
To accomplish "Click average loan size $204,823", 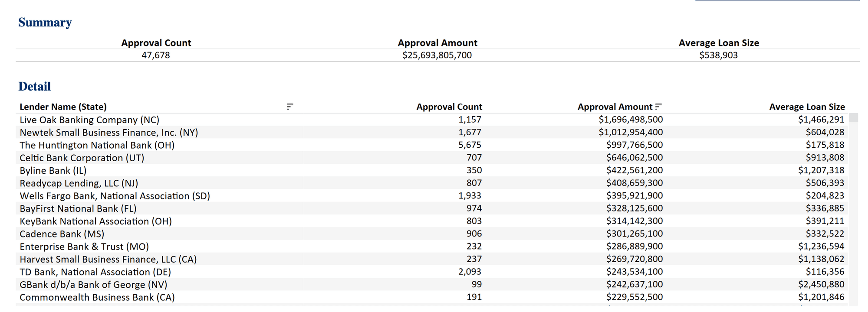I will 825,195.
